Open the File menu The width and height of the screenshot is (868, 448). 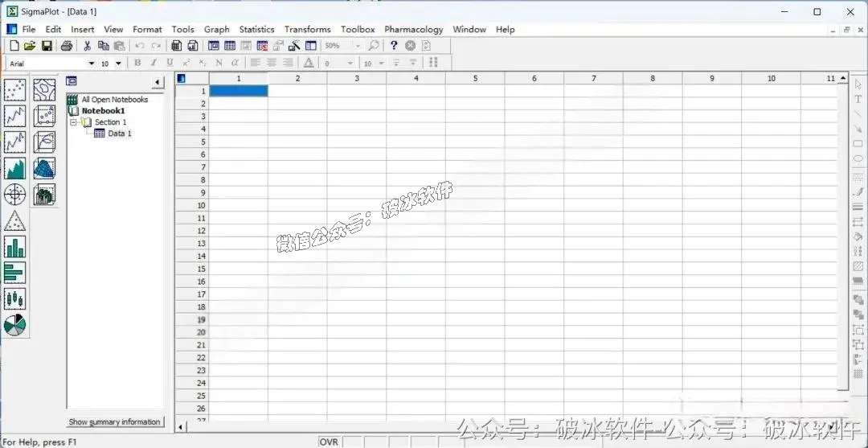coord(29,29)
